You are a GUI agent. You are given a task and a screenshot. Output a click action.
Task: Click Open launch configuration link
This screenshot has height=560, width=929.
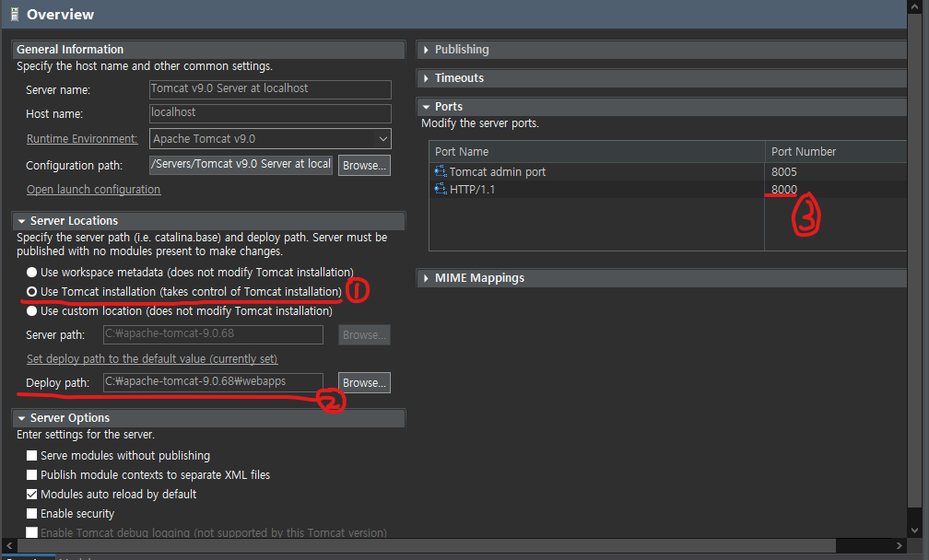pos(94,190)
